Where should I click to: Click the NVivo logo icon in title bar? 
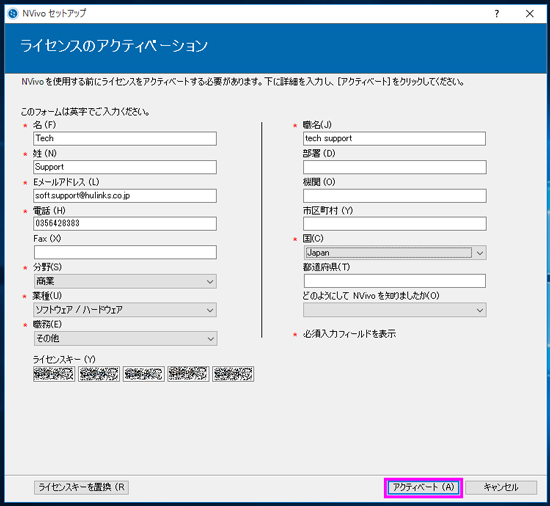(x=13, y=14)
